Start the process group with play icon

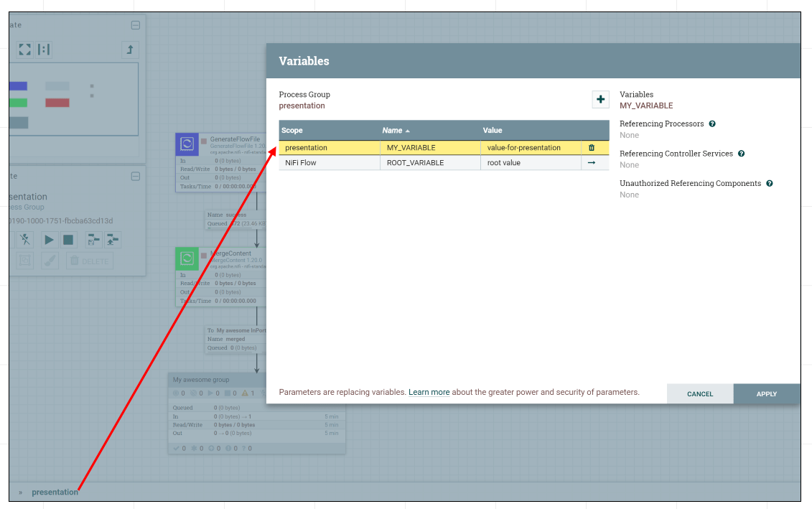click(50, 240)
